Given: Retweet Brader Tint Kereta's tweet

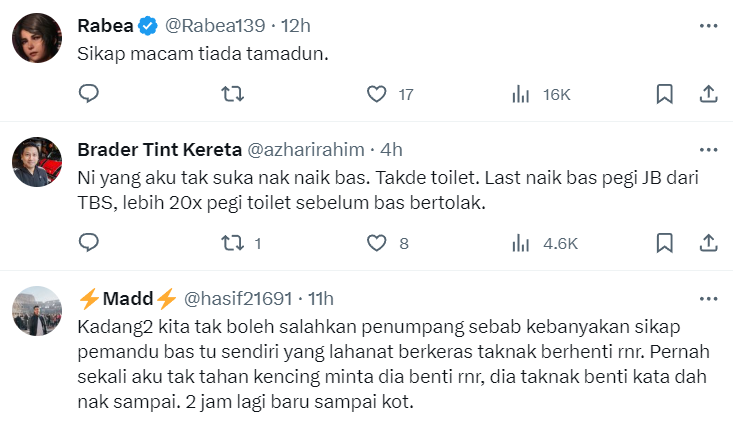Looking at the screenshot, I should tap(231, 242).
